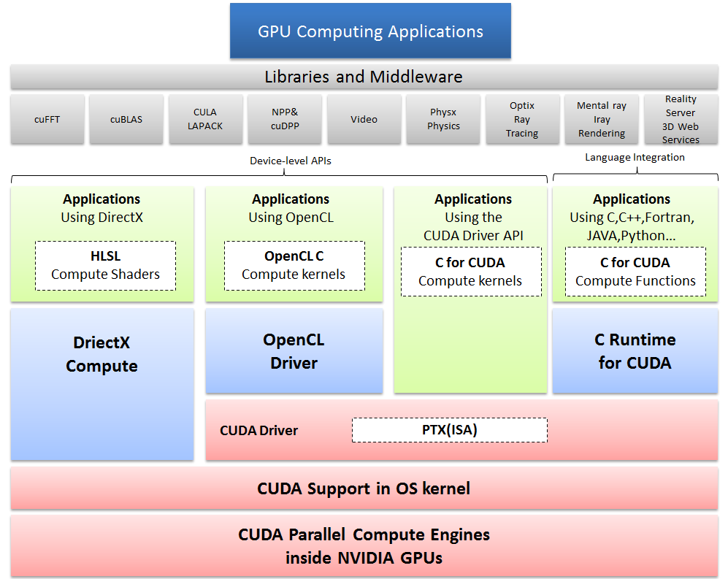This screenshot has height=579, width=728.
Task: Click the OpenCL Driver block
Action: [294, 350]
